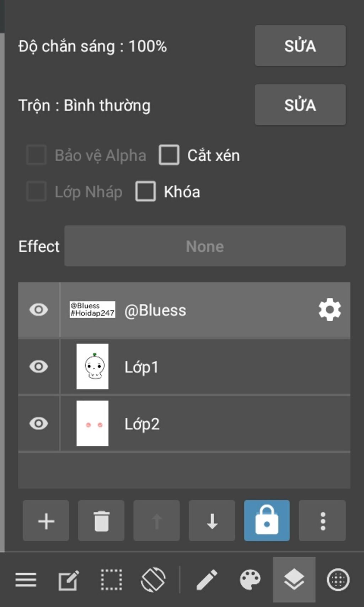This screenshot has width=364, height=607.
Task: Check the Khóa checkbox
Action: (145, 192)
